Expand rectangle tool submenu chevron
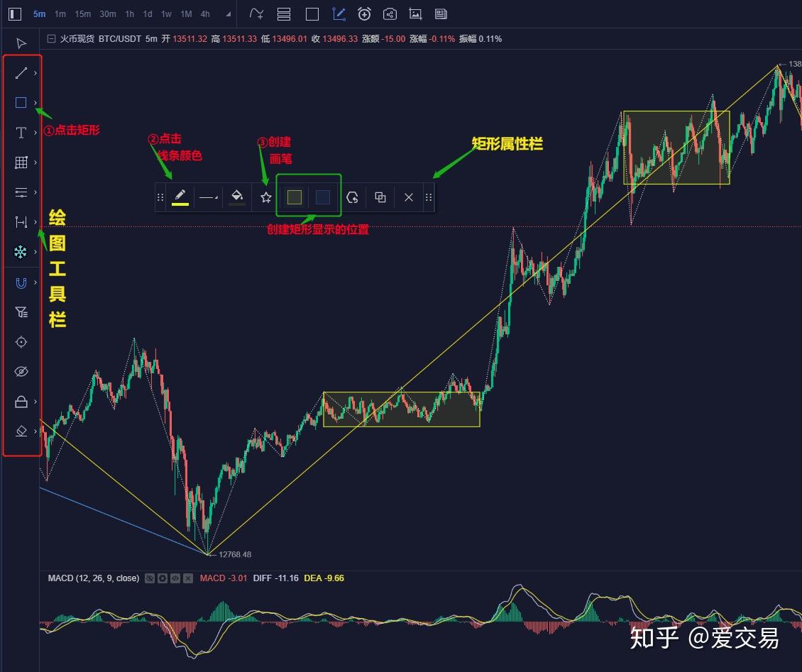 point(35,103)
